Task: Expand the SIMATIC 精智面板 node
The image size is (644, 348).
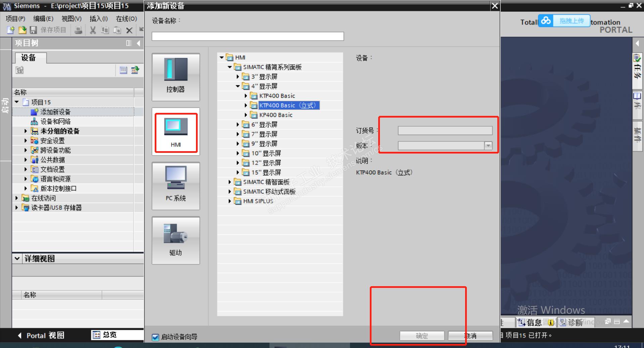Action: pos(230,182)
